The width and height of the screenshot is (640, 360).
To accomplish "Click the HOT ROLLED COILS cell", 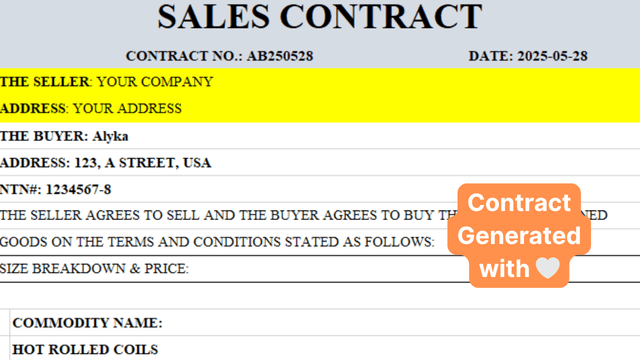I will [85, 349].
